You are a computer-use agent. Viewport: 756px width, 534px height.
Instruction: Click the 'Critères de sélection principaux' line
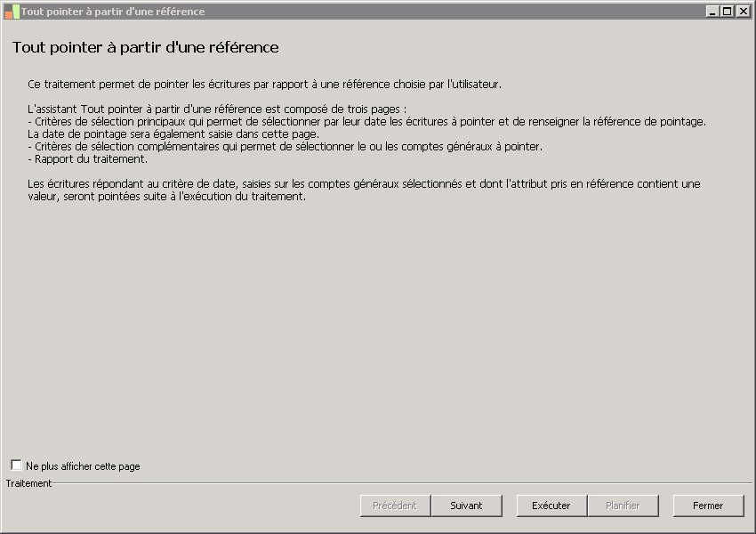coord(367,122)
